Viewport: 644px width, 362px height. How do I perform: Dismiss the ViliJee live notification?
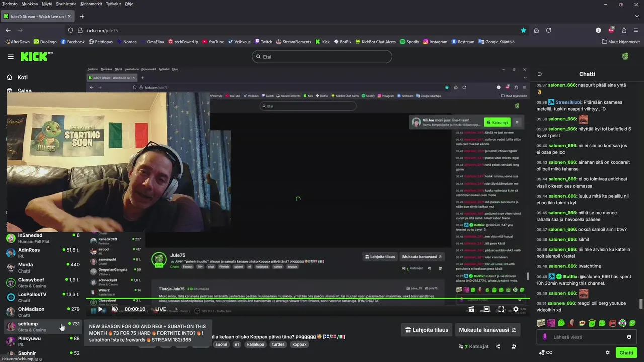517,122
